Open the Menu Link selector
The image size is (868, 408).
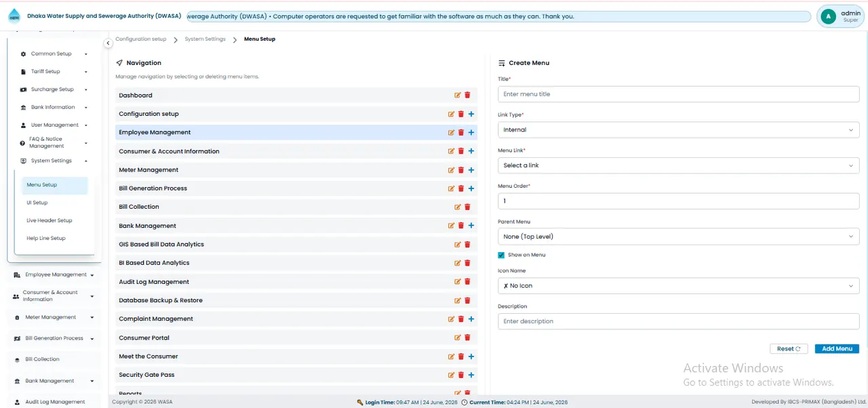679,165
